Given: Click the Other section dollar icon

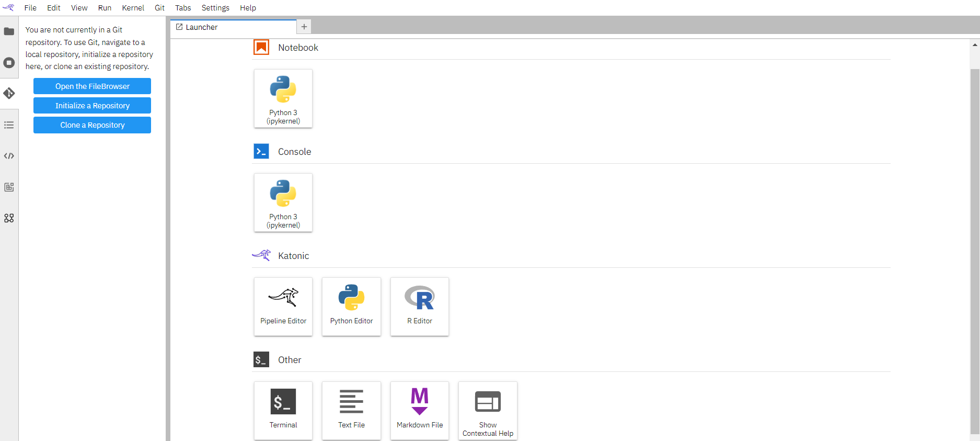Looking at the screenshot, I should (261, 359).
